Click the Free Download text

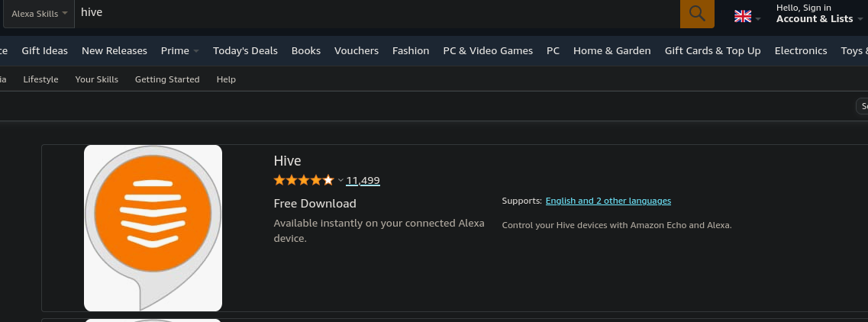315,204
